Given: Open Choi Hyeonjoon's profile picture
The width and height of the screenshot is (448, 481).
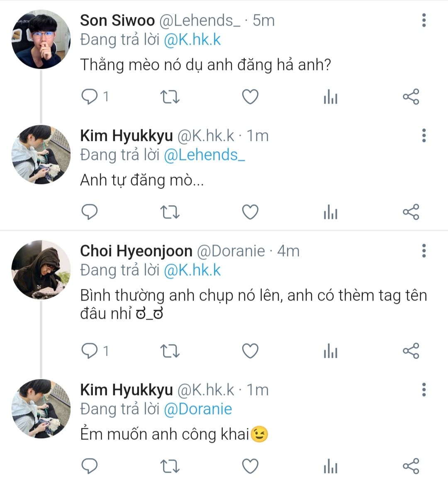Looking at the screenshot, I should click(41, 270).
